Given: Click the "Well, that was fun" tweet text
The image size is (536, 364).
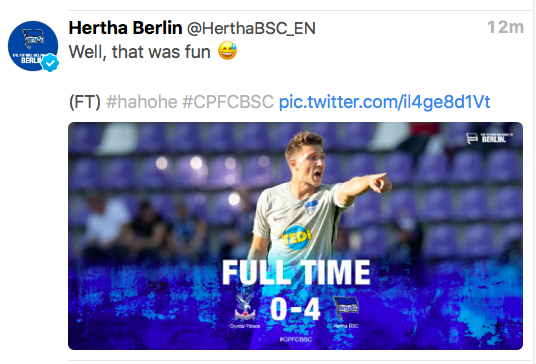Looking at the screenshot, I should point(139,52).
